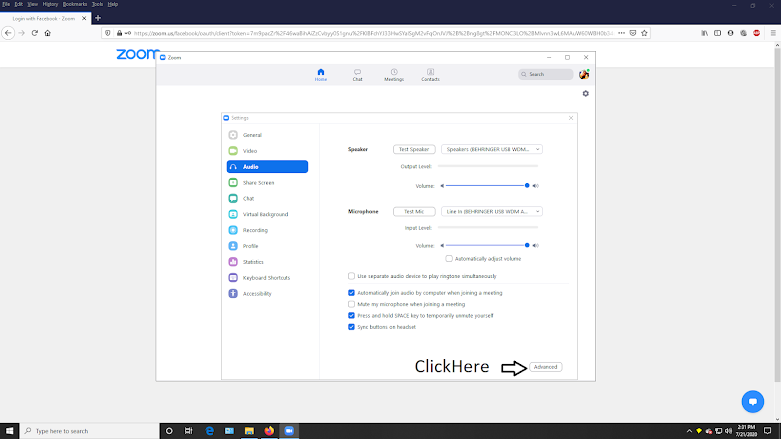
Task: Click the Zoom Search field
Action: pos(545,74)
